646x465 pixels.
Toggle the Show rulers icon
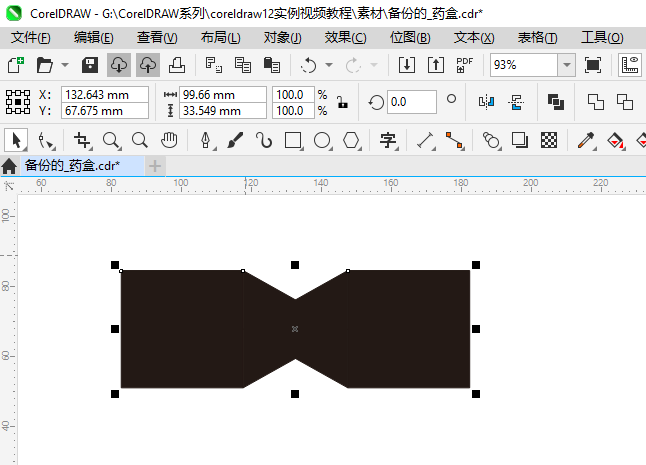(x=630, y=65)
